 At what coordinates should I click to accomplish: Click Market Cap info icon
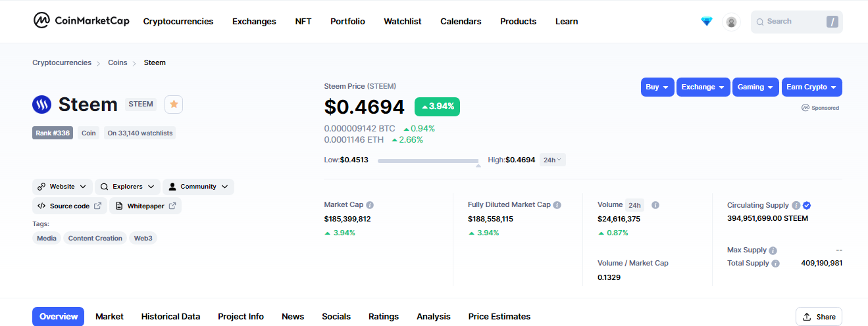[x=370, y=205]
